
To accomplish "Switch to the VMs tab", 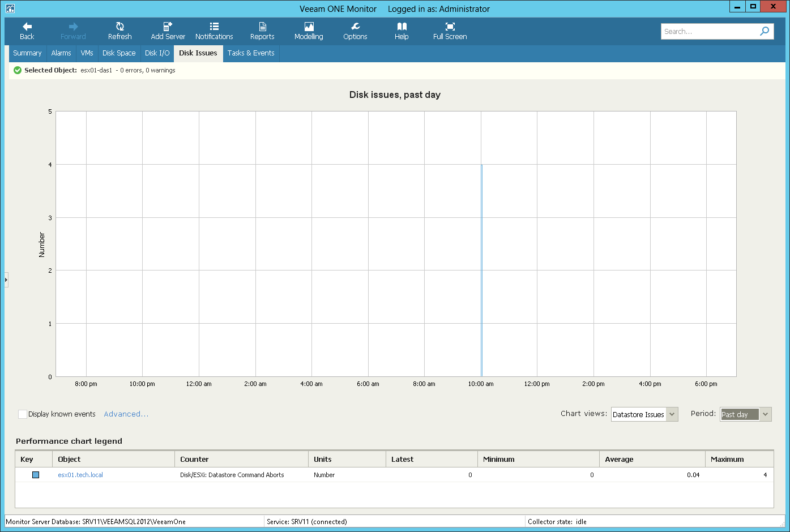I will (87, 53).
